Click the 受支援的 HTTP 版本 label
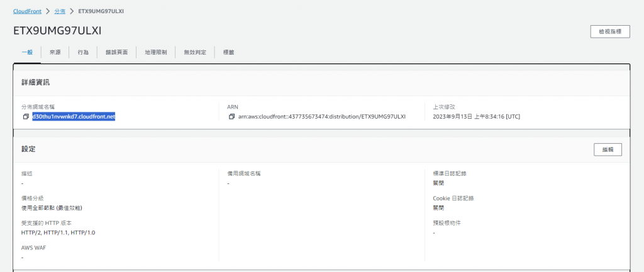 (47, 223)
